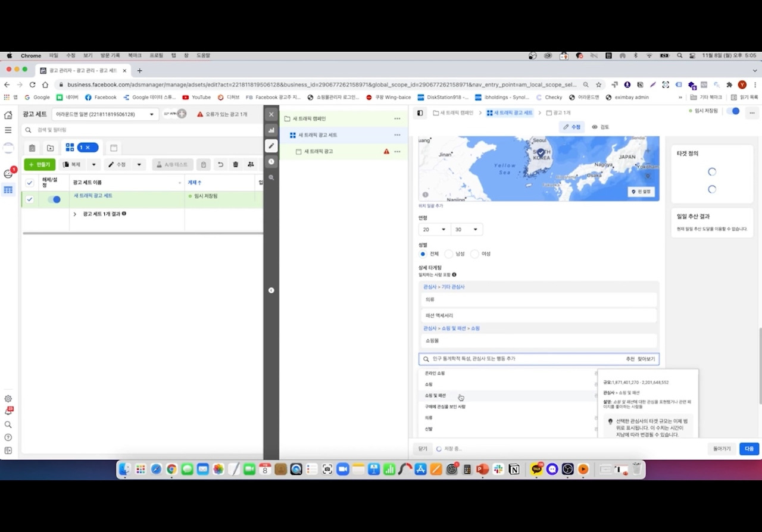Click 추천 in the targeting search box
Image resolution: width=762 pixels, height=532 pixels.
tap(630, 359)
